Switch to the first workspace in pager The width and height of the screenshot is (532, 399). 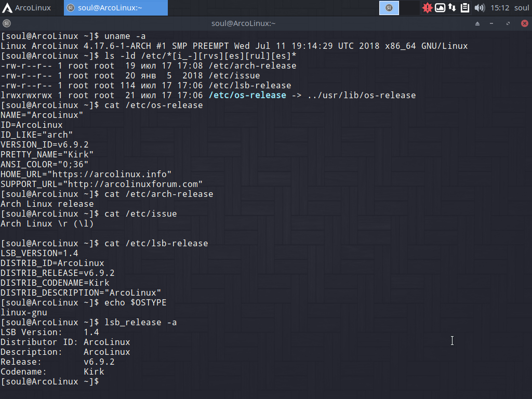[x=389, y=8]
